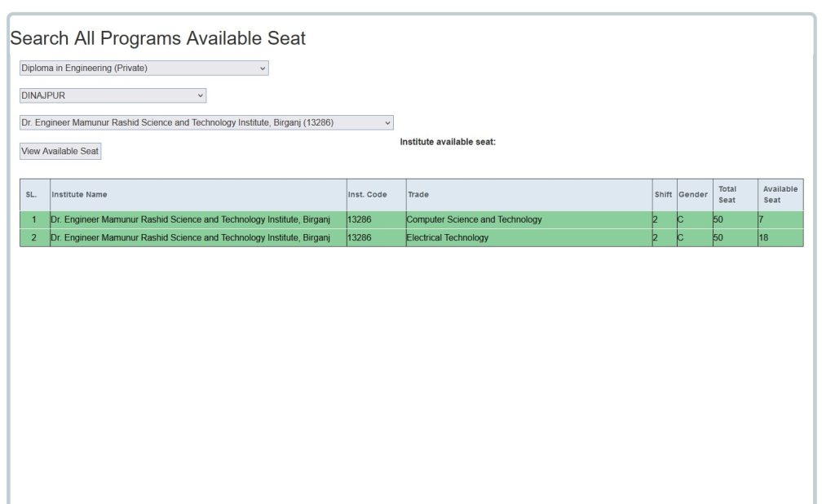This screenshot has height=504, width=835.
Task: Click institute name in the Computer Science row
Action: [190, 219]
